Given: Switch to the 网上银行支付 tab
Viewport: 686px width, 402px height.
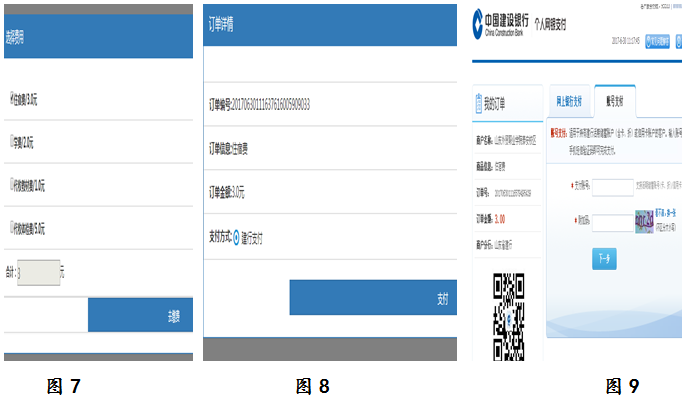Looking at the screenshot, I should coord(570,101).
